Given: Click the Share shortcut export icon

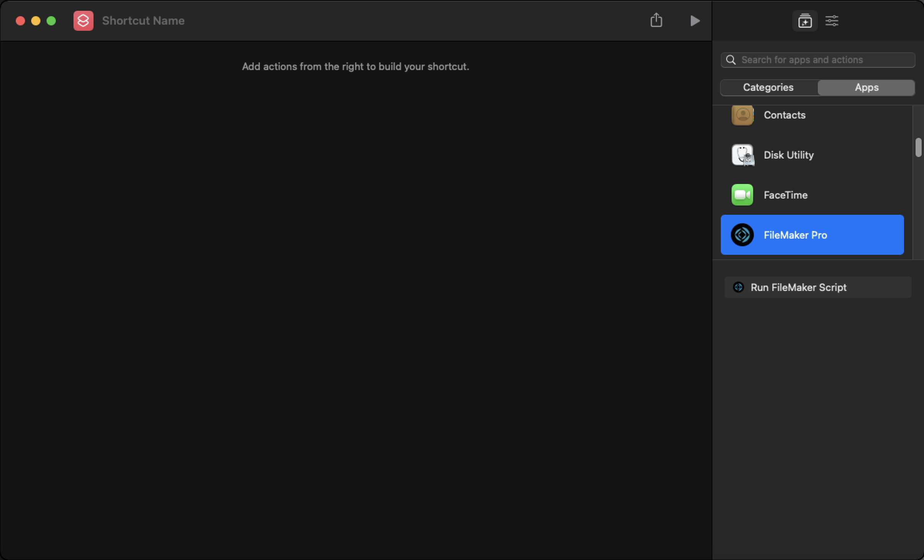Looking at the screenshot, I should (656, 20).
